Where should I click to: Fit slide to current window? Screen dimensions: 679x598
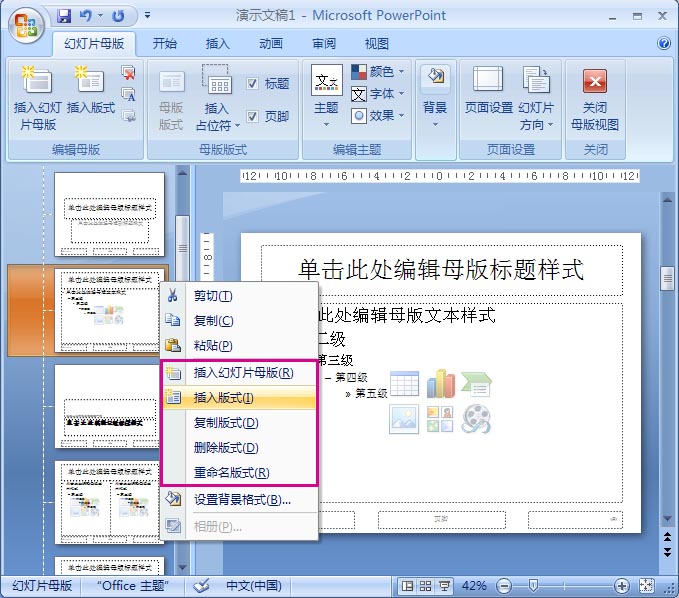click(646, 586)
